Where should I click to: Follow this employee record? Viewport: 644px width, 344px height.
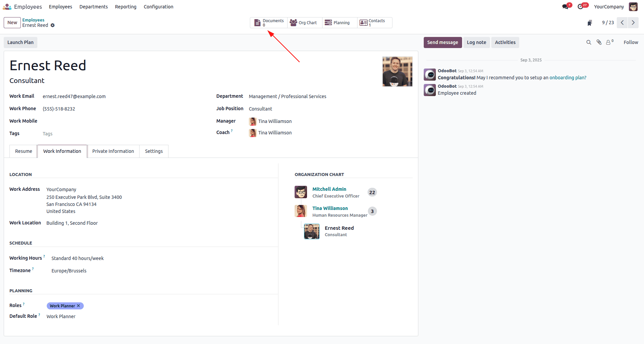(631, 42)
